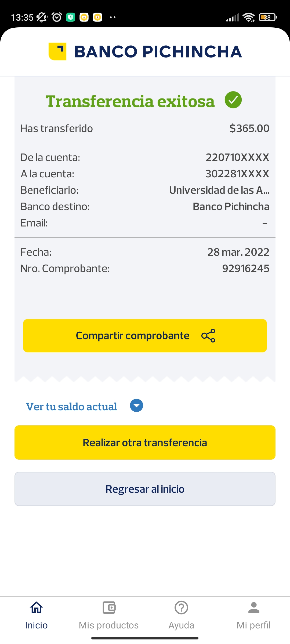Viewport: 290px width, 644px height.
Task: Expand saldo actual with blue arrow
Action: [136, 405]
